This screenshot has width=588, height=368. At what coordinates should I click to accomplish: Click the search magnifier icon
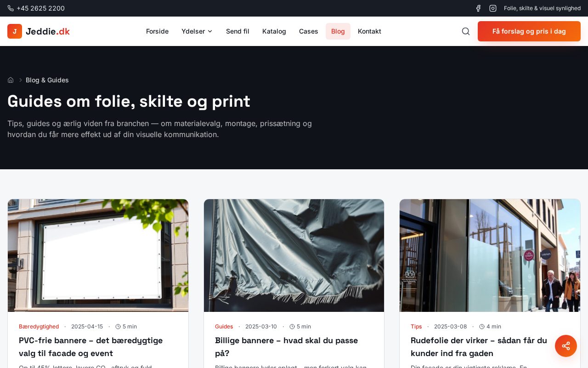pyautogui.click(x=466, y=31)
